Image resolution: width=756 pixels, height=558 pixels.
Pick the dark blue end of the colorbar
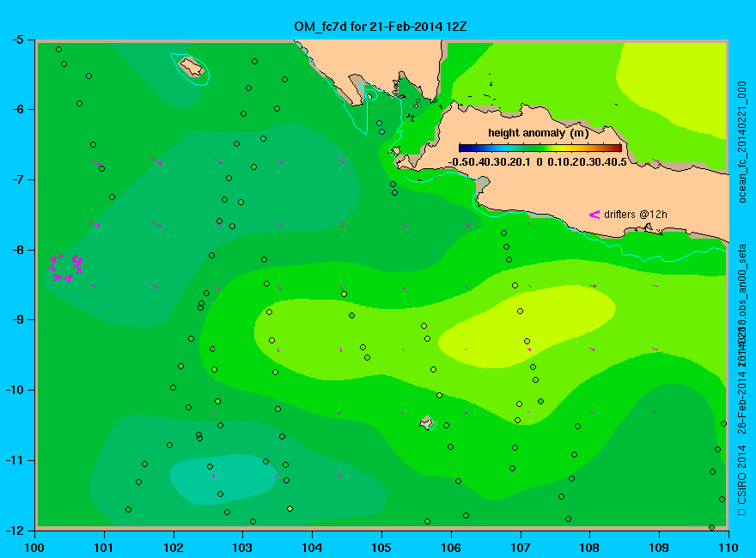pyautogui.click(x=464, y=148)
